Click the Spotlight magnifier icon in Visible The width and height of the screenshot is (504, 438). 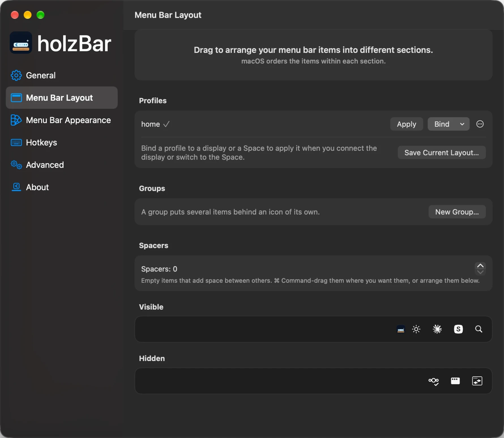click(x=479, y=329)
